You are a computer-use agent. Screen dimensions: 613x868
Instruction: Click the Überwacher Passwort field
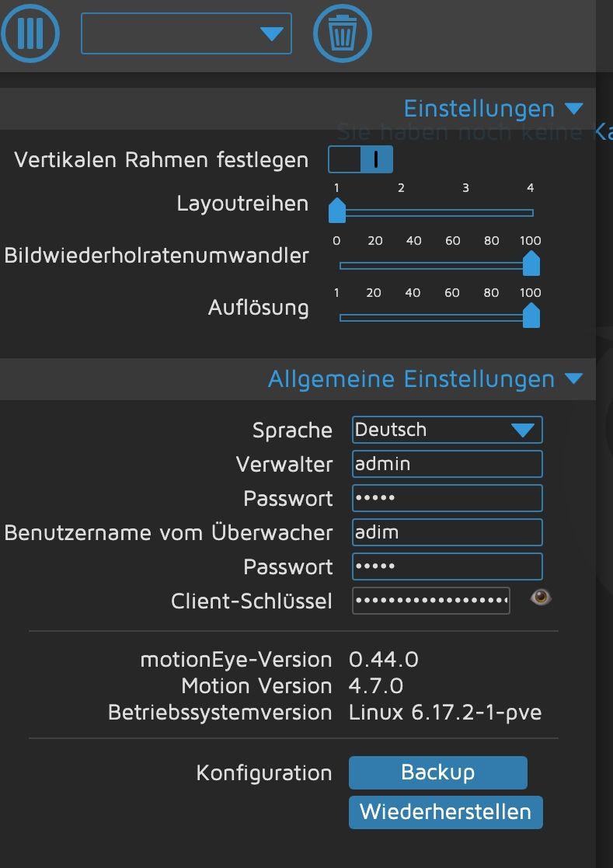coord(447,566)
